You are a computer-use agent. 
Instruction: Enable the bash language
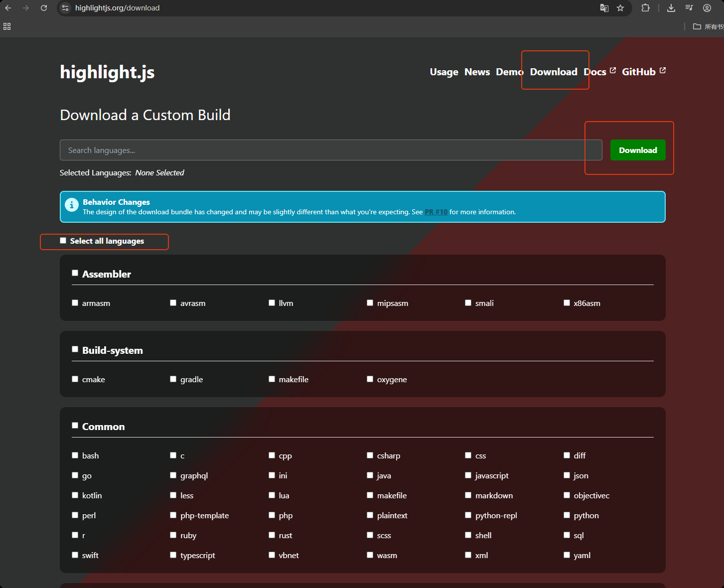[x=75, y=455]
